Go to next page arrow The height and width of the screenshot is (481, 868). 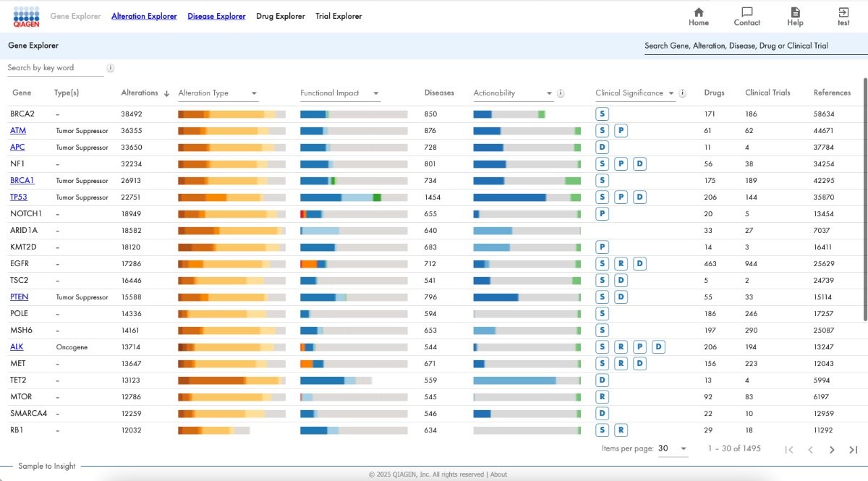pos(832,450)
